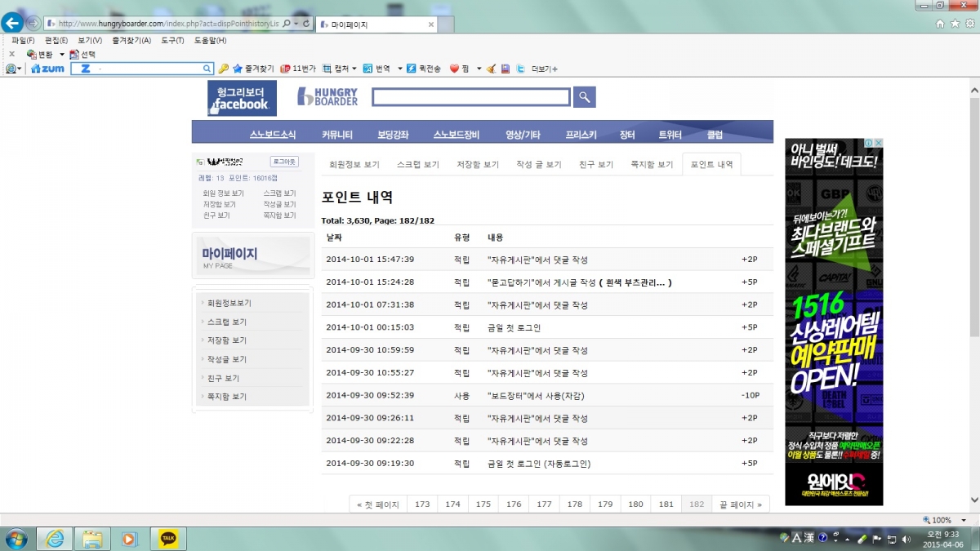Screen dimensions: 980x551
Task: Click the Hungry Boarder logo
Action: [x=327, y=97]
